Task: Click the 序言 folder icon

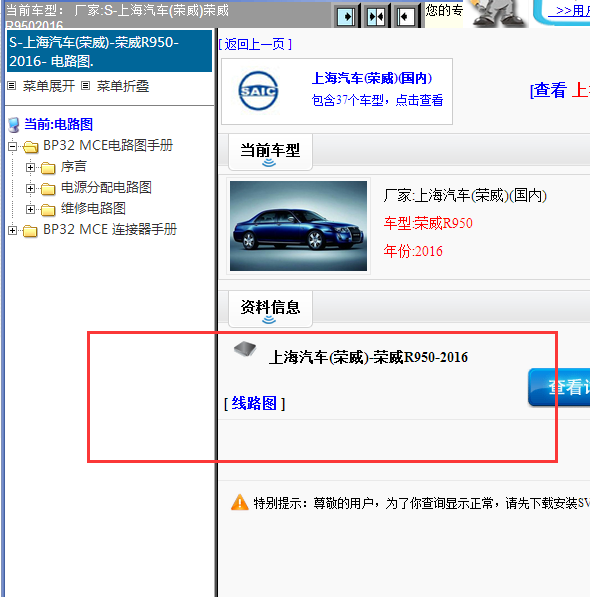Action: pyautogui.click(x=48, y=168)
